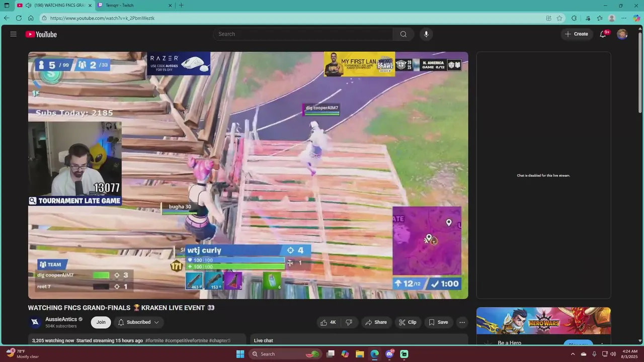Image resolution: width=644 pixels, height=362 pixels.
Task: Click the Be a Hero ad title
Action: click(x=510, y=343)
